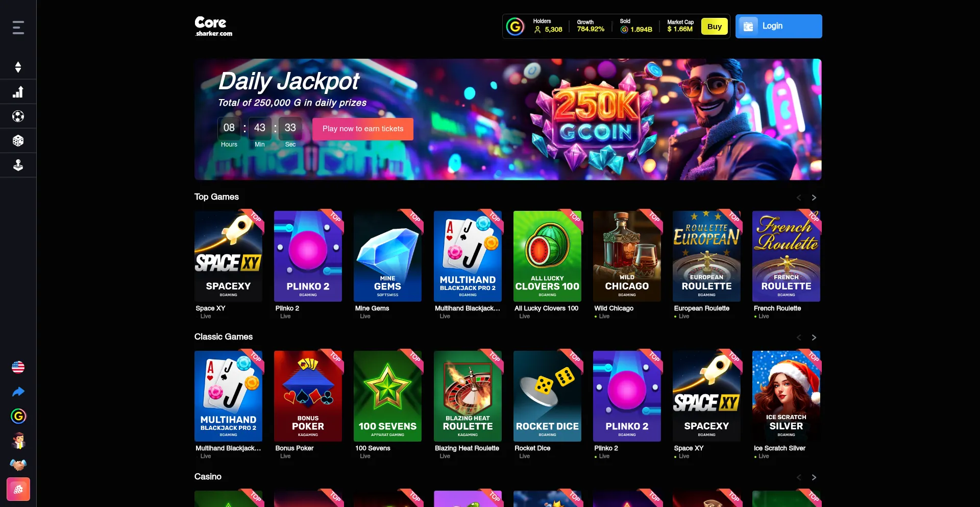The height and width of the screenshot is (507, 980).
Task: Open the hamburger menu in sidebar
Action: point(18,28)
